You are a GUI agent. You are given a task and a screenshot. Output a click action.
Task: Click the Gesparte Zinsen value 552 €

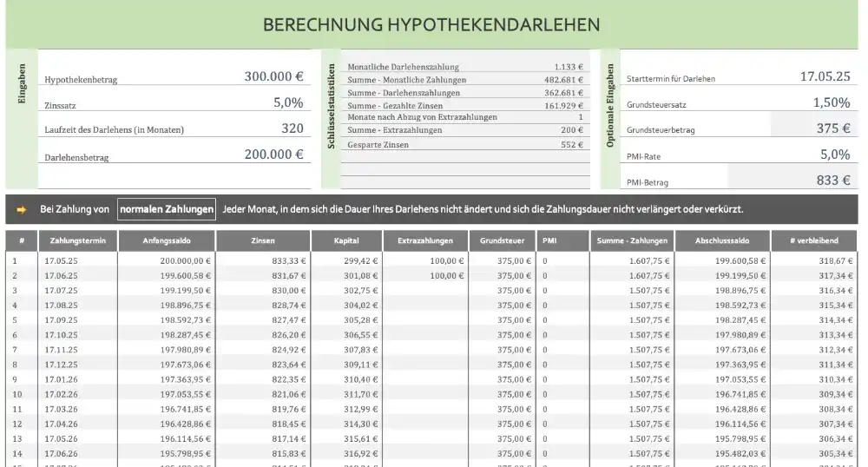572,145
